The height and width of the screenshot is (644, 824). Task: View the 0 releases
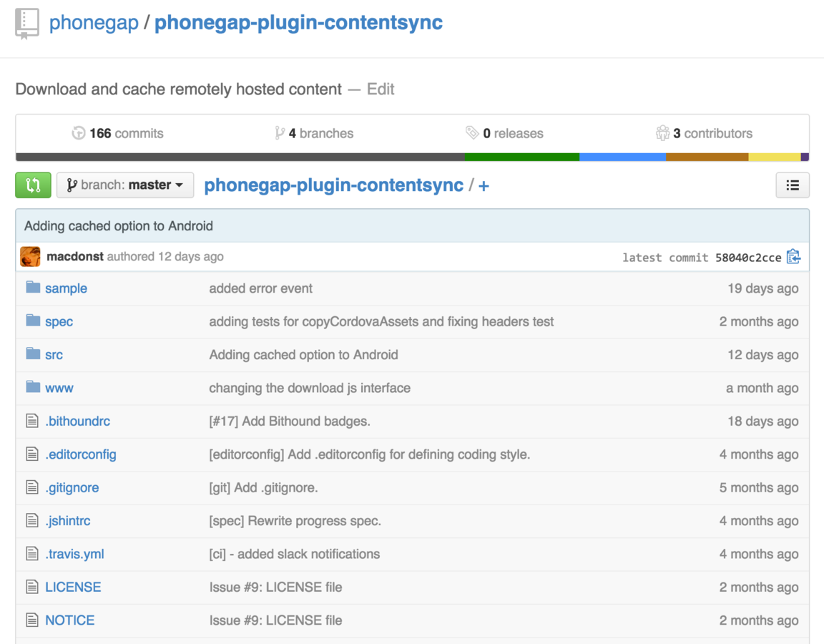pos(504,133)
